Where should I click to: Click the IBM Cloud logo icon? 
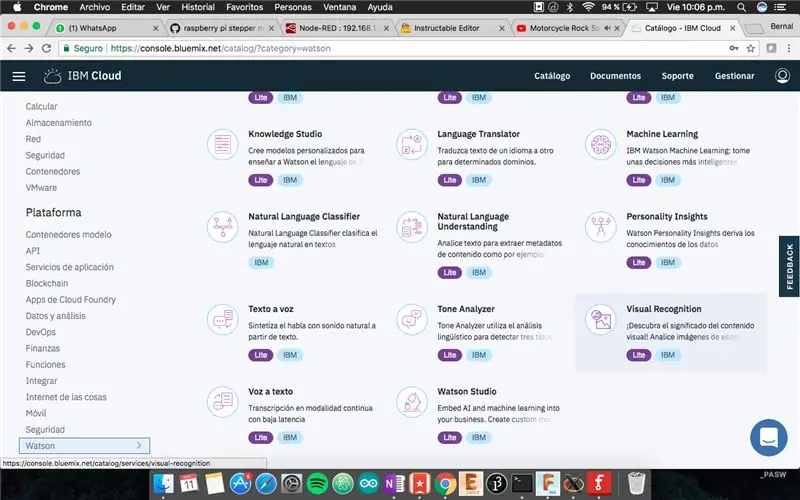pos(52,76)
